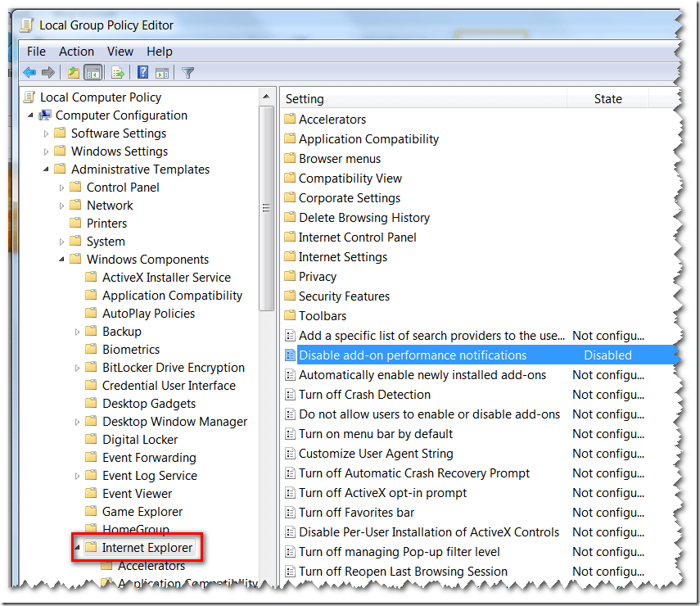Select Disable add-on performance notifications setting
Viewport: 700px width, 606px height.
413,355
